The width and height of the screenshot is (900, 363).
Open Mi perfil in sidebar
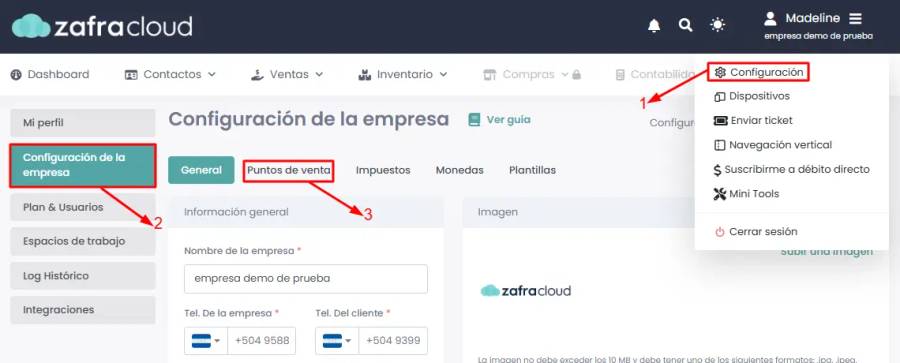[x=83, y=123]
